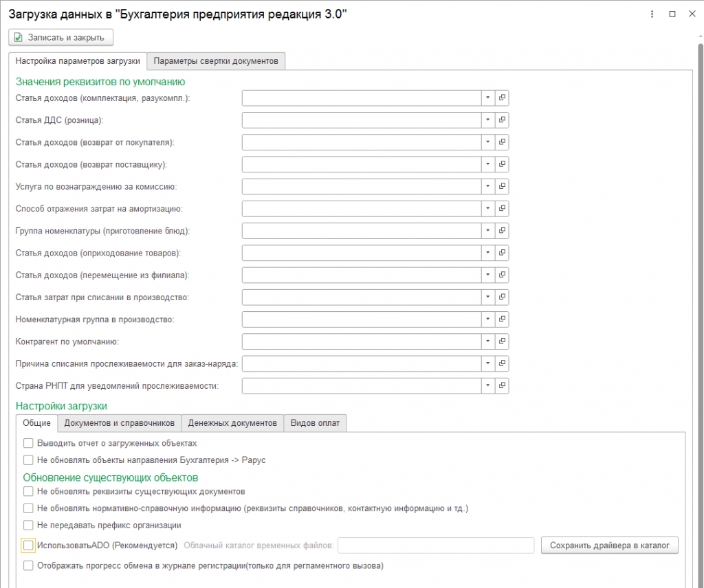Switch to Параметры свертки документов tab

pyautogui.click(x=216, y=61)
